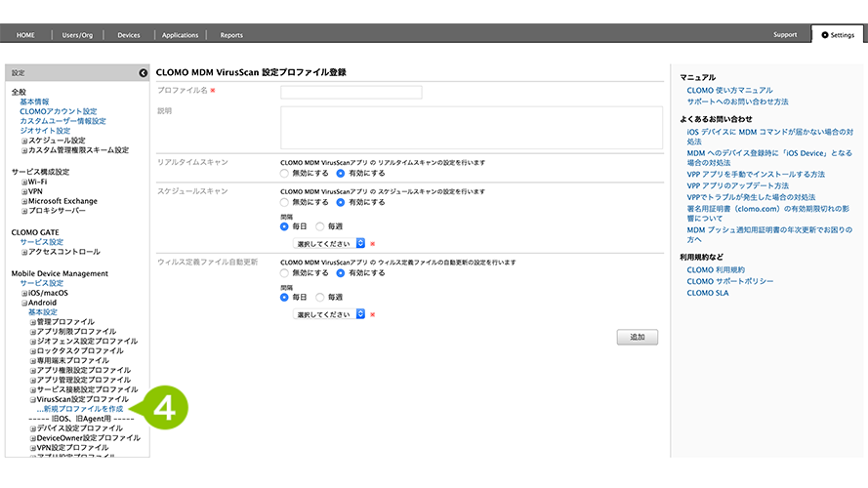Expand スケジュール設定 tree node
The width and height of the screenshot is (868, 488).
pyautogui.click(x=24, y=141)
